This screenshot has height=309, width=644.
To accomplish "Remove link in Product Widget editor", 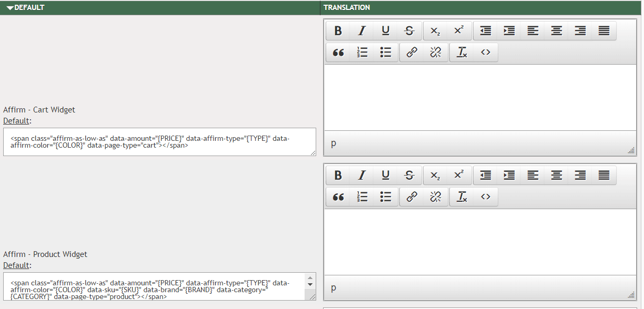I will (436, 197).
